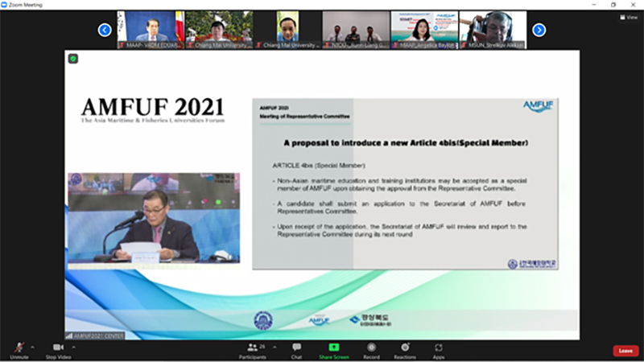The height and width of the screenshot is (362, 644).
Task: Click the AMFUF2021 CENTER name label
Action: [95, 335]
